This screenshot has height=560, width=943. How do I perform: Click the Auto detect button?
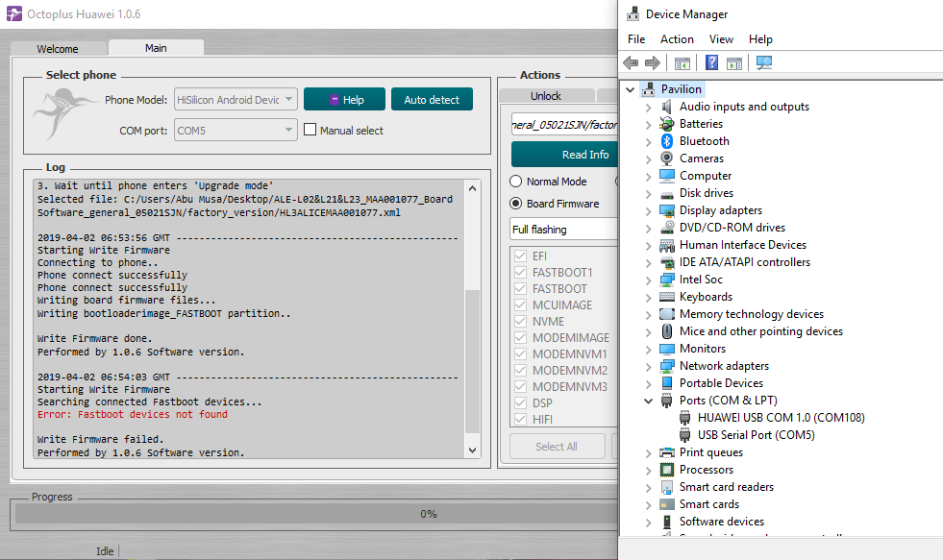click(x=432, y=99)
